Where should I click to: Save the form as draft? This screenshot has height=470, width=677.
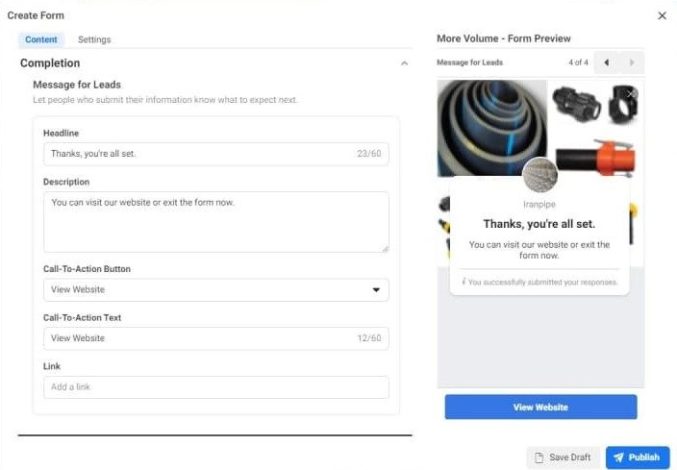click(563, 457)
